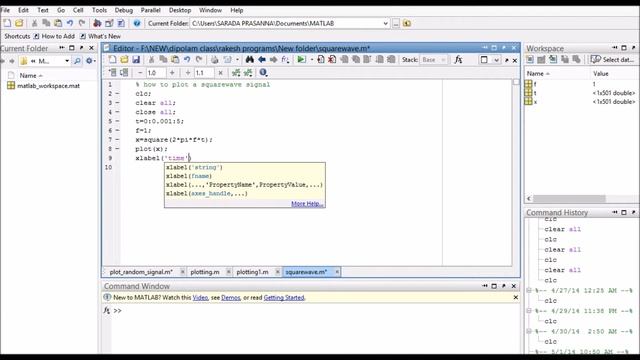Click the Simulink icon in the main toolbar
The height and width of the screenshot is (360, 640).
coord(97,23)
